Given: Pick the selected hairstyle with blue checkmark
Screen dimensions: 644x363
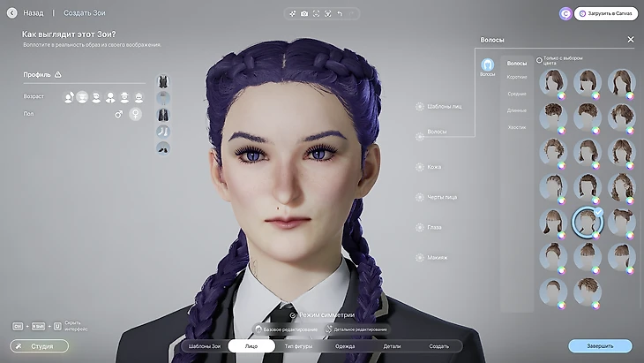Looking at the screenshot, I should pyautogui.click(x=588, y=222).
